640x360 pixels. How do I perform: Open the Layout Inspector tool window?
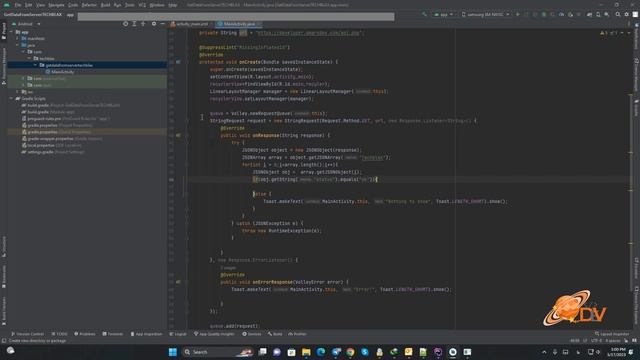coord(612,334)
